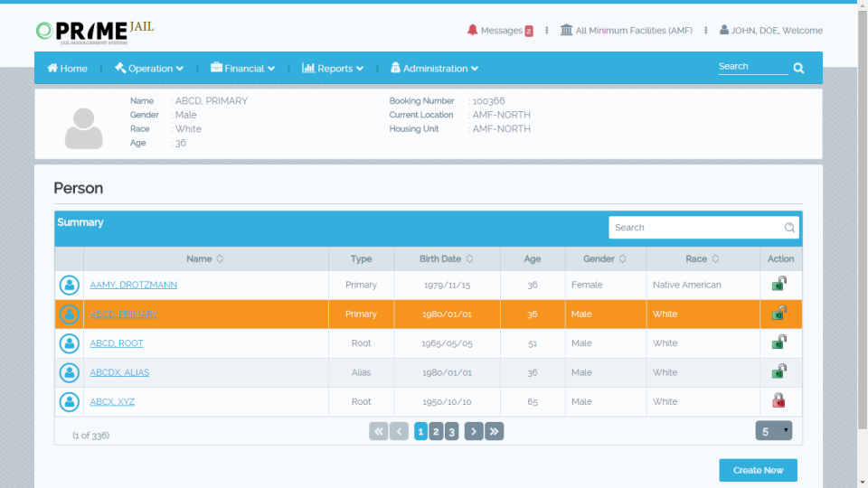Click green unlock icon for AAMY, DROTZMANN

[778, 283]
